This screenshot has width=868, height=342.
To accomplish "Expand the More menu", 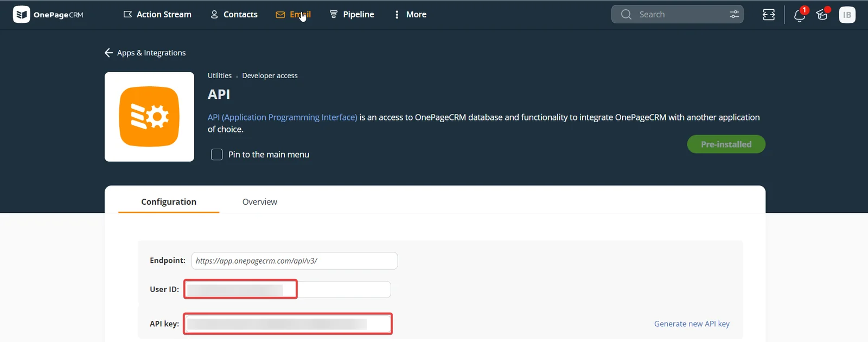I will (410, 15).
